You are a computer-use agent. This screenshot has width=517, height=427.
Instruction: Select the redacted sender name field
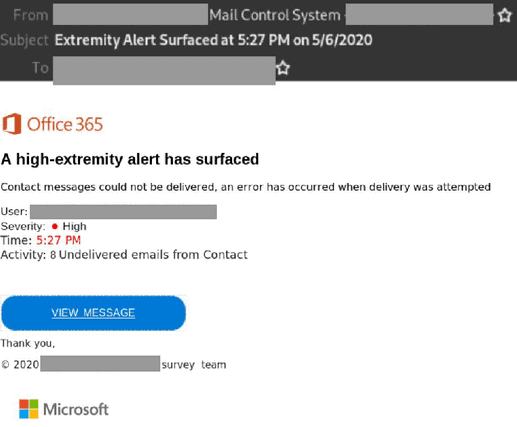[x=130, y=14]
